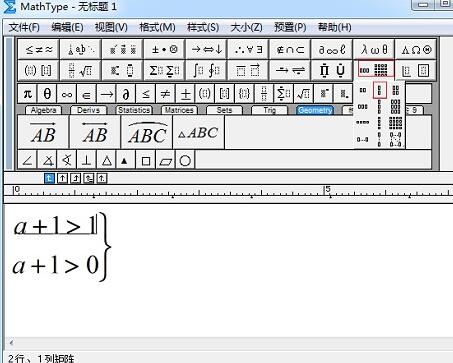The height and width of the screenshot is (363, 453).
Task: Insert the π symbol
Action: pos(28,94)
